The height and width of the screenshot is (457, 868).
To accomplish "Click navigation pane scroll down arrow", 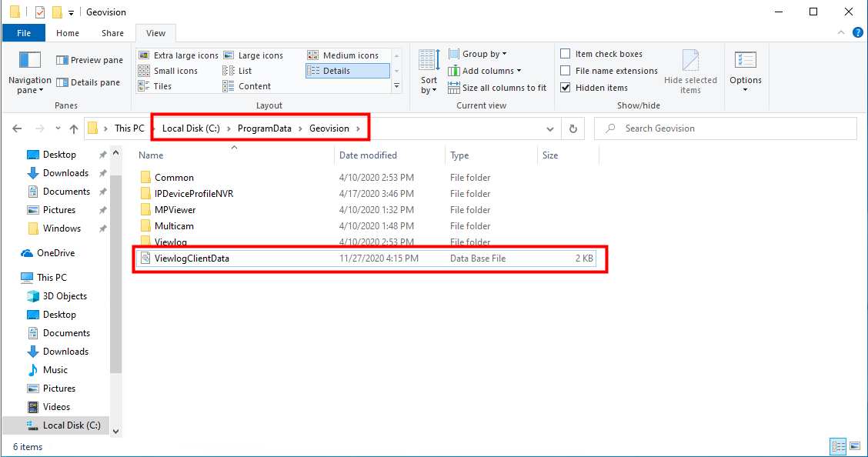I will [x=115, y=432].
